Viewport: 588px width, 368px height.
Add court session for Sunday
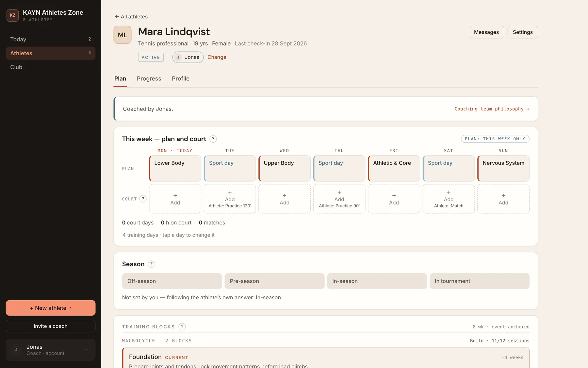pos(503,199)
